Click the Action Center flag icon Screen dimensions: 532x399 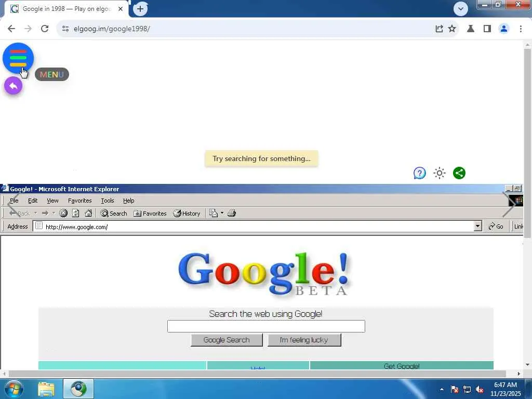[x=454, y=389]
